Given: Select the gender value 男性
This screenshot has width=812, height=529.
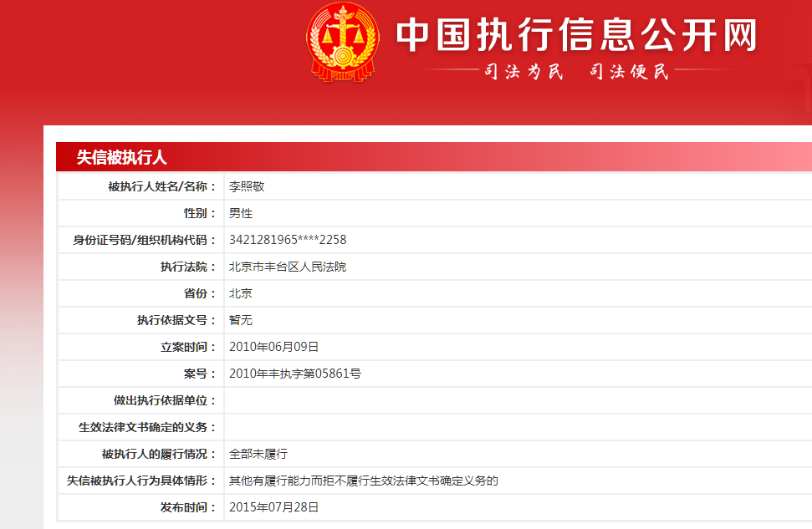Looking at the screenshot, I should click(x=241, y=213).
